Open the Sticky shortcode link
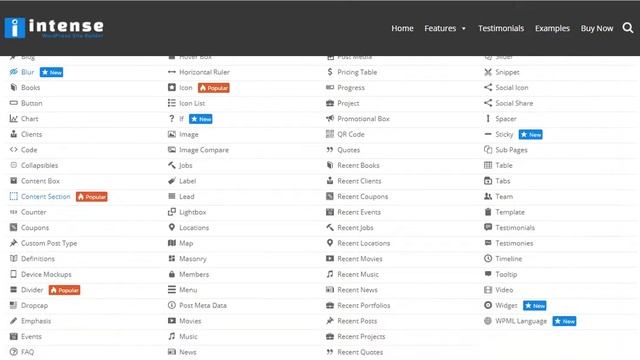 pos(504,134)
